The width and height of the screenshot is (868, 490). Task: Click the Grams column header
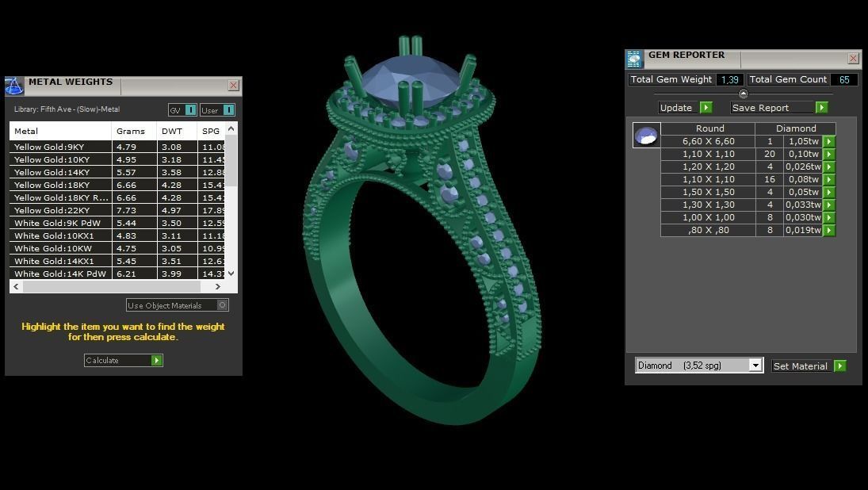pyautogui.click(x=135, y=131)
